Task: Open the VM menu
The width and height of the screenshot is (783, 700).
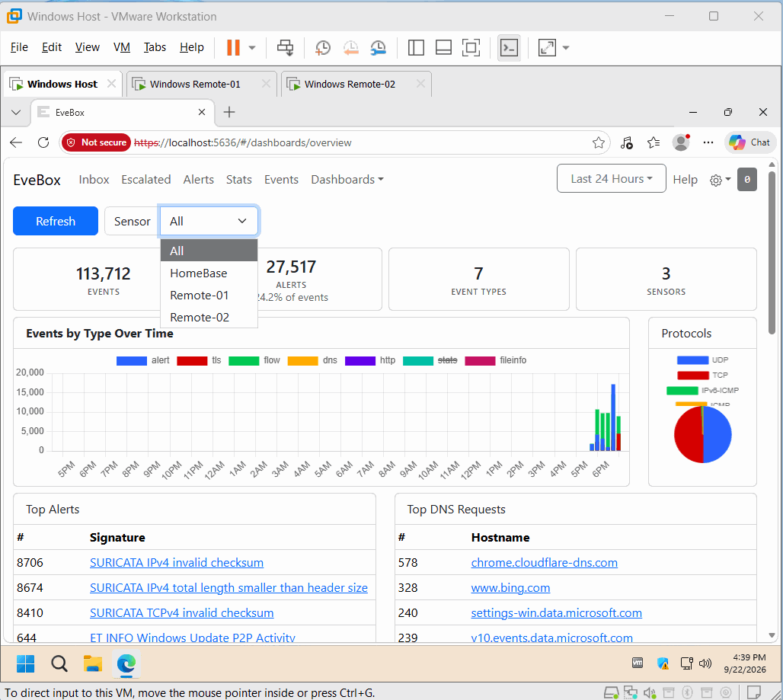Action: pos(122,47)
